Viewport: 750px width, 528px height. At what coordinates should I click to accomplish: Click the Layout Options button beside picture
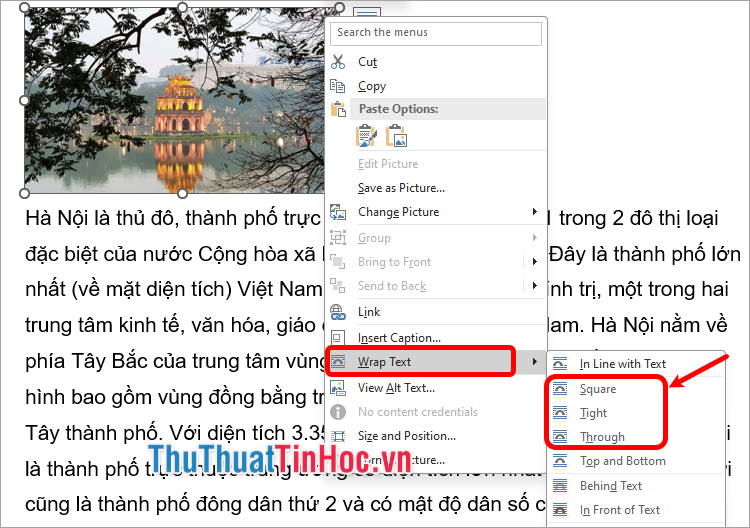[367, 12]
